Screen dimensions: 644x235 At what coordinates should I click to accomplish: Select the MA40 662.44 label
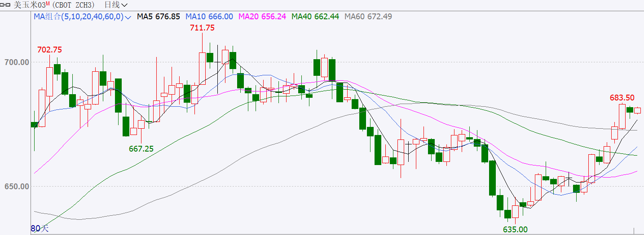(315, 17)
